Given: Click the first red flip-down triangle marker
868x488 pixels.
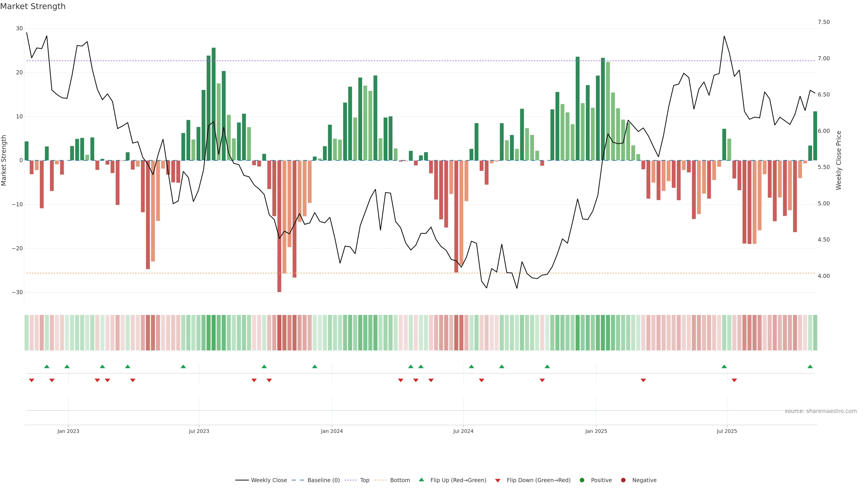Looking at the screenshot, I should click(32, 380).
